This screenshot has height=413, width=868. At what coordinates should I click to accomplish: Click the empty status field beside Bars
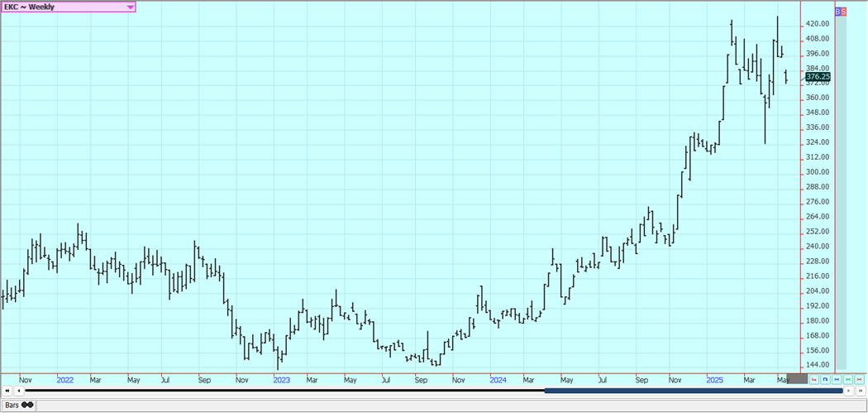pyautogui.click(x=451, y=406)
